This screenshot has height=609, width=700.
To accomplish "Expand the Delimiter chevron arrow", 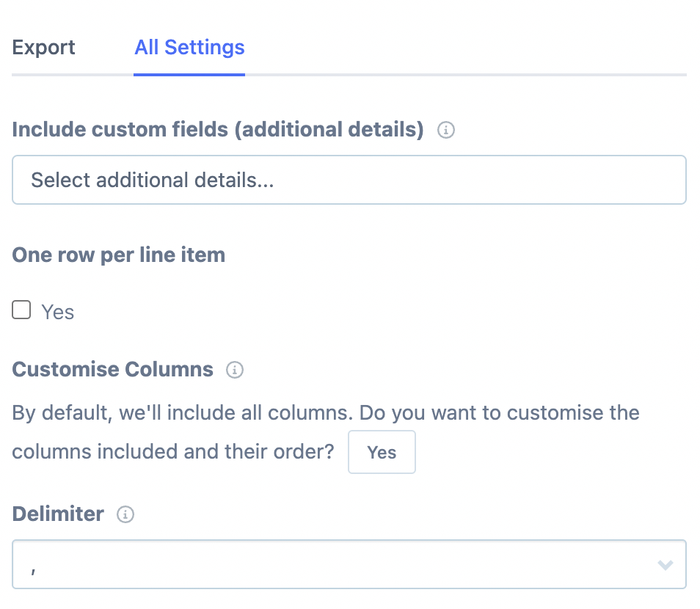I will click(x=666, y=565).
